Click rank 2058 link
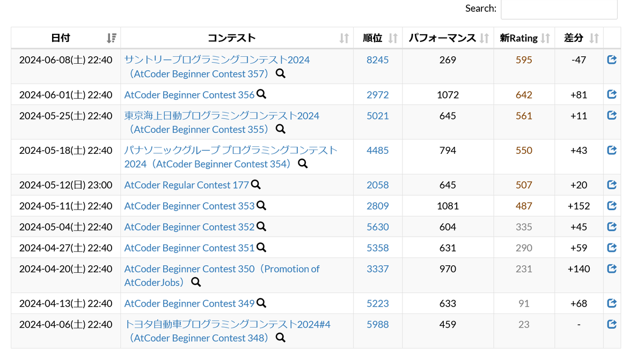The height and width of the screenshot is (364, 644). click(x=378, y=185)
